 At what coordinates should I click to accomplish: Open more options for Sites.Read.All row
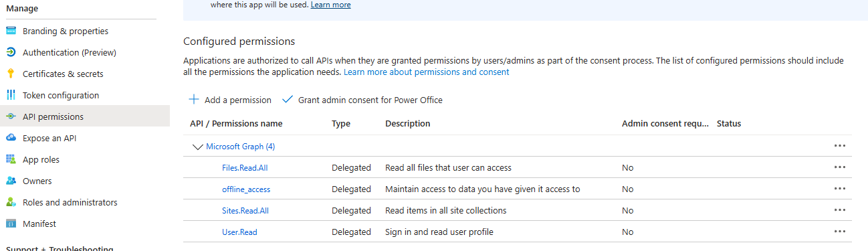pyautogui.click(x=840, y=210)
